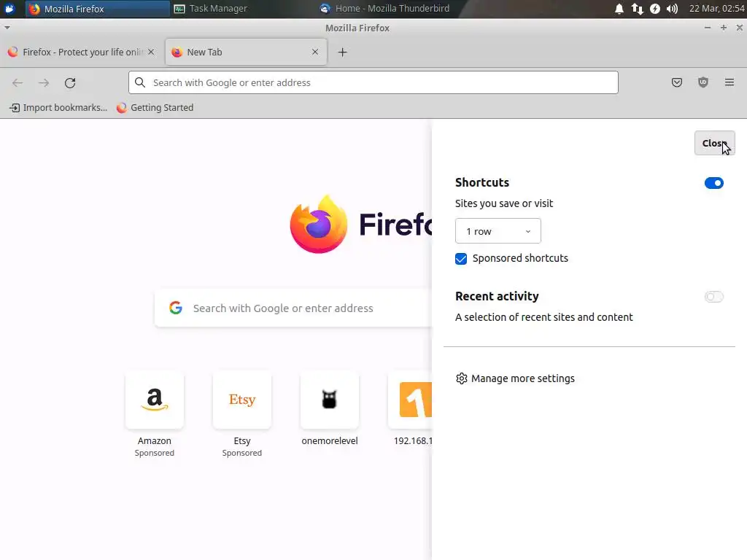The height and width of the screenshot is (560, 747).
Task: Toggle the Shortcuts switch off
Action: (713, 183)
